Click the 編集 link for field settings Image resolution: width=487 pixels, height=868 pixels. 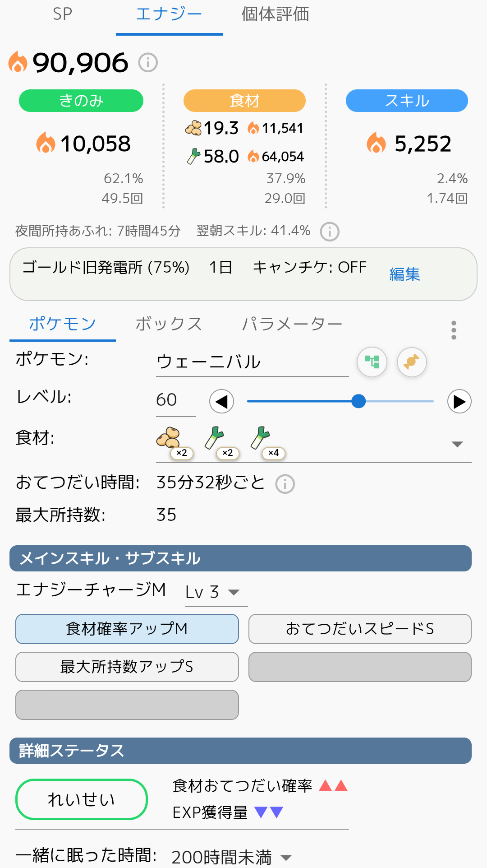(x=404, y=274)
